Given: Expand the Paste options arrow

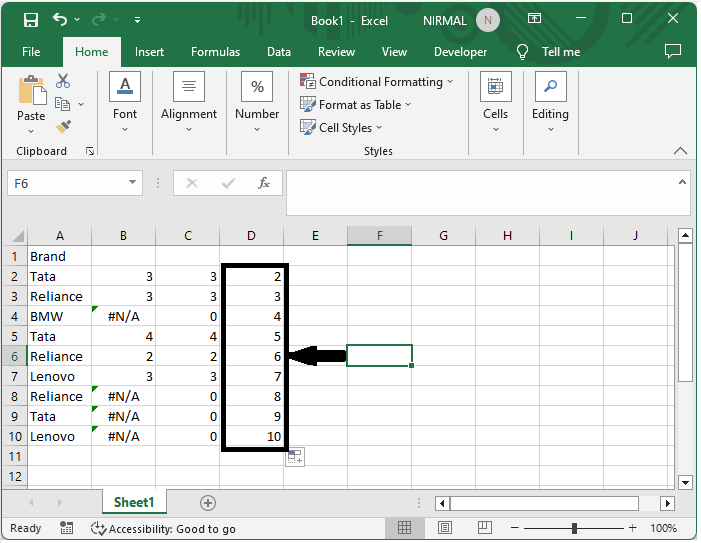Looking at the screenshot, I should pyautogui.click(x=31, y=131).
